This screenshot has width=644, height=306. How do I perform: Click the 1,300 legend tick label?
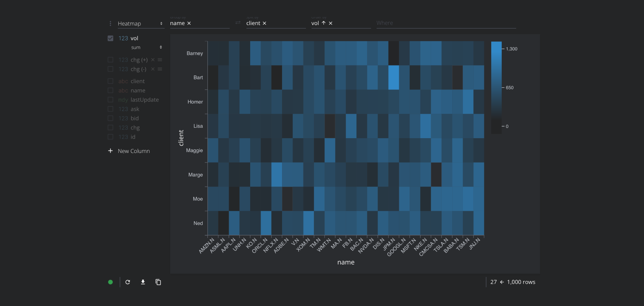click(x=512, y=49)
